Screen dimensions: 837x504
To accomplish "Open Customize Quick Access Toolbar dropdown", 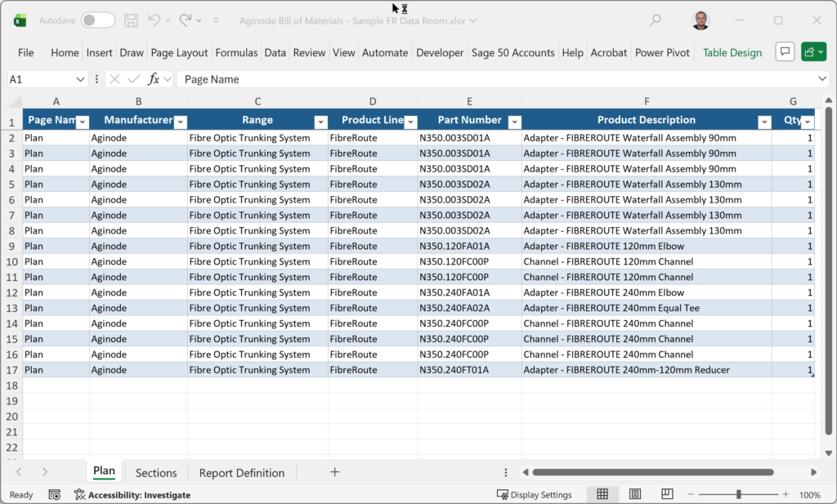I will [x=216, y=20].
